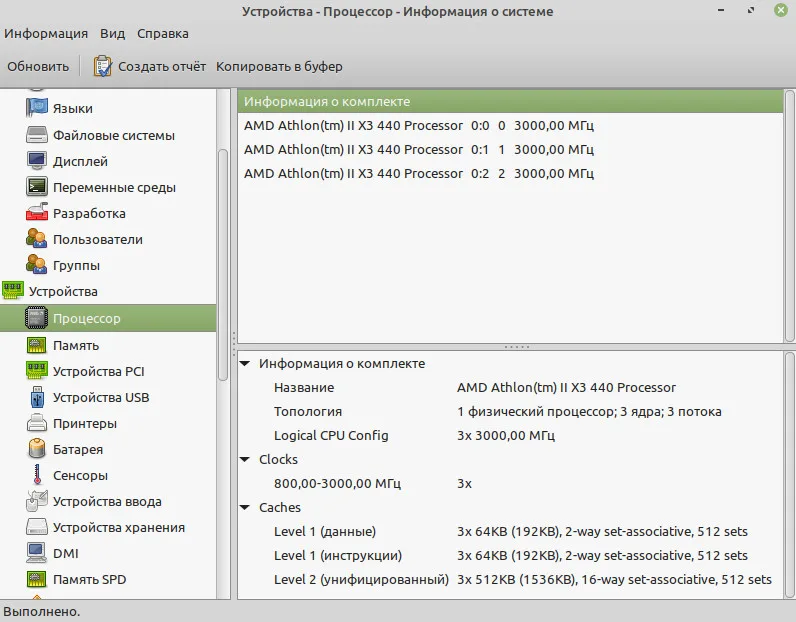This screenshot has height=622, width=796.
Task: Click the Level 1 (данные) cache row
Action: click(x=510, y=531)
